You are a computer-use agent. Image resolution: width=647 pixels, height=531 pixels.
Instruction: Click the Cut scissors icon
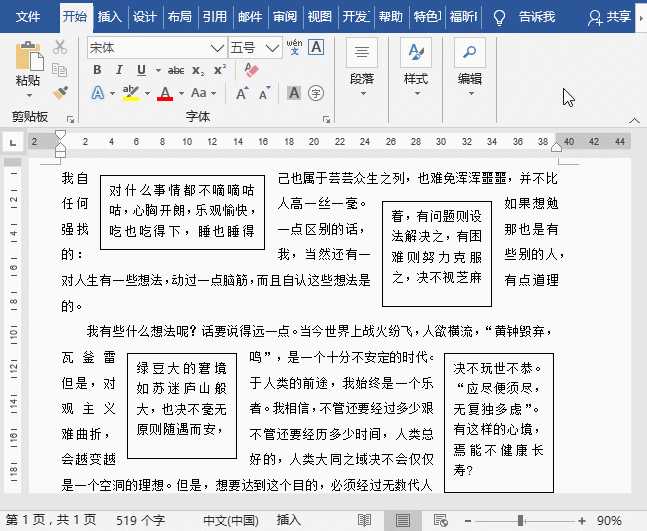pos(60,47)
